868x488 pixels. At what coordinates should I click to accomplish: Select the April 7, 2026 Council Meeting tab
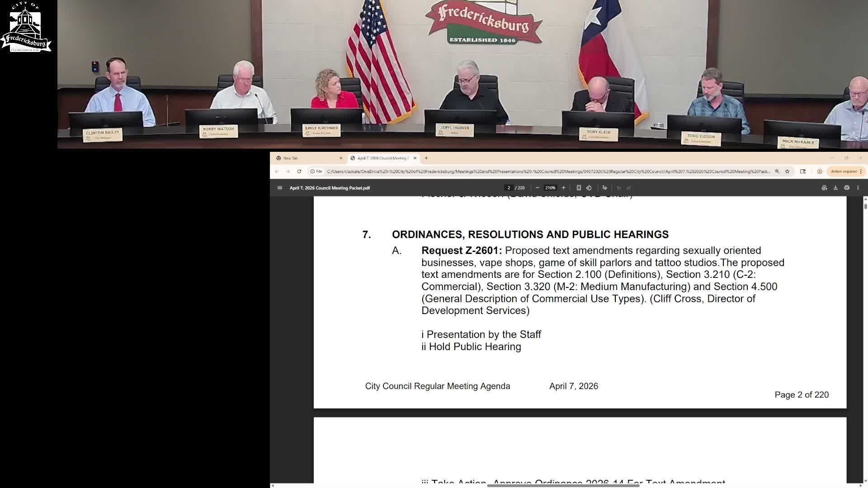pos(382,158)
